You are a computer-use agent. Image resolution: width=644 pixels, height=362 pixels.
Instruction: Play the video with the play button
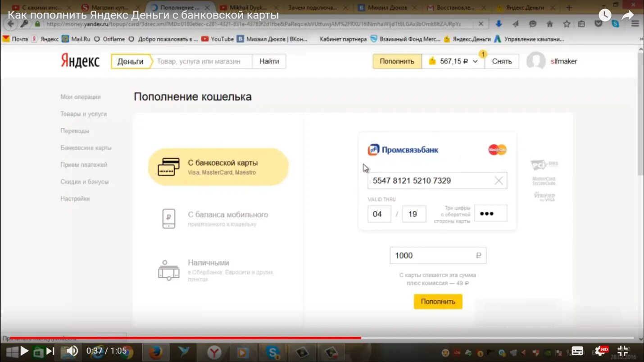[x=24, y=351]
